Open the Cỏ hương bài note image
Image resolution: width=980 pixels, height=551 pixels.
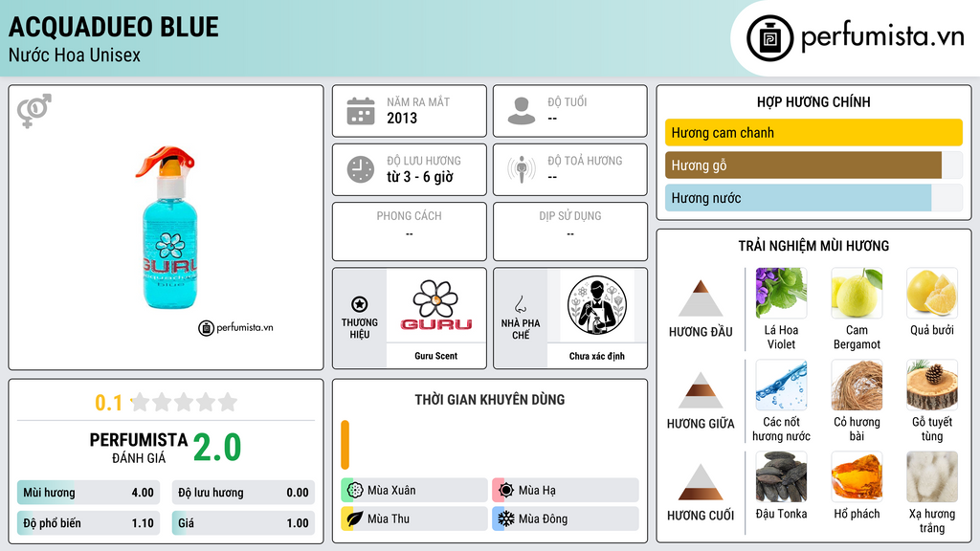click(x=857, y=385)
